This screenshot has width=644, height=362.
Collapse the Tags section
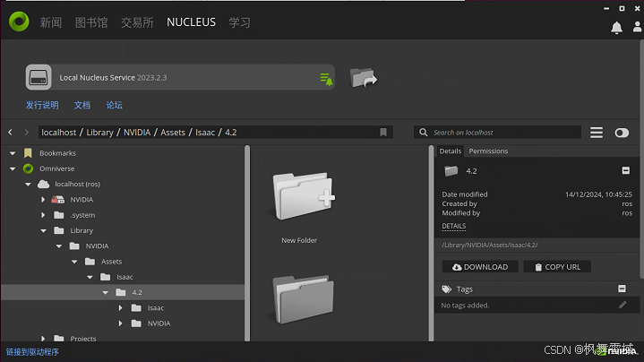point(622,289)
